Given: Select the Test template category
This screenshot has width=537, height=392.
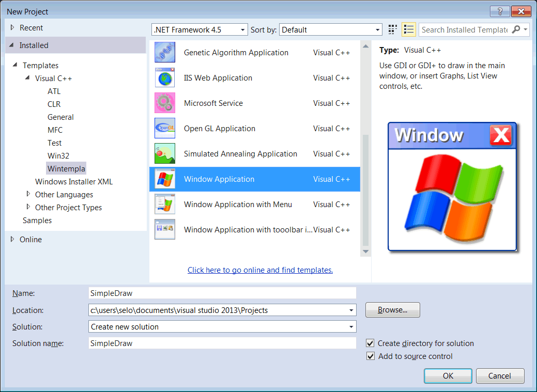Looking at the screenshot, I should [x=54, y=143].
